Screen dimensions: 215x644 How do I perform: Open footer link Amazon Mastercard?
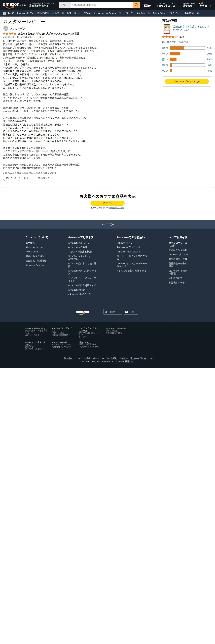[x=128, y=252]
